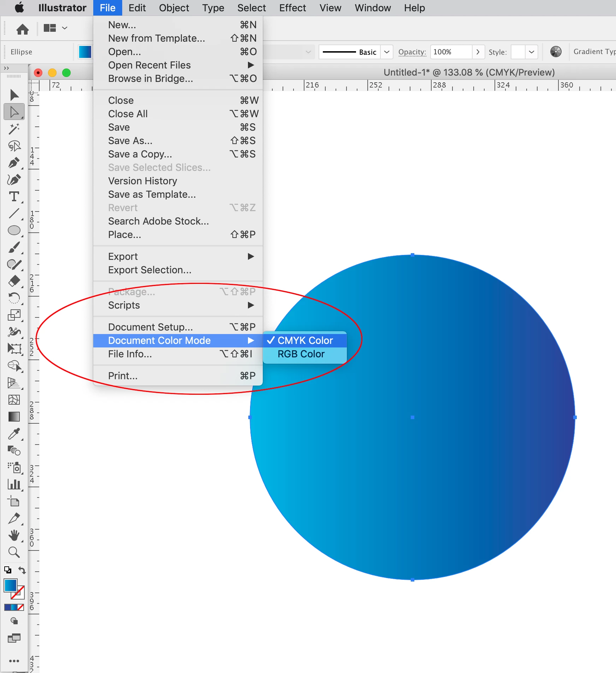Expand Open Recent Files submenu

[178, 65]
